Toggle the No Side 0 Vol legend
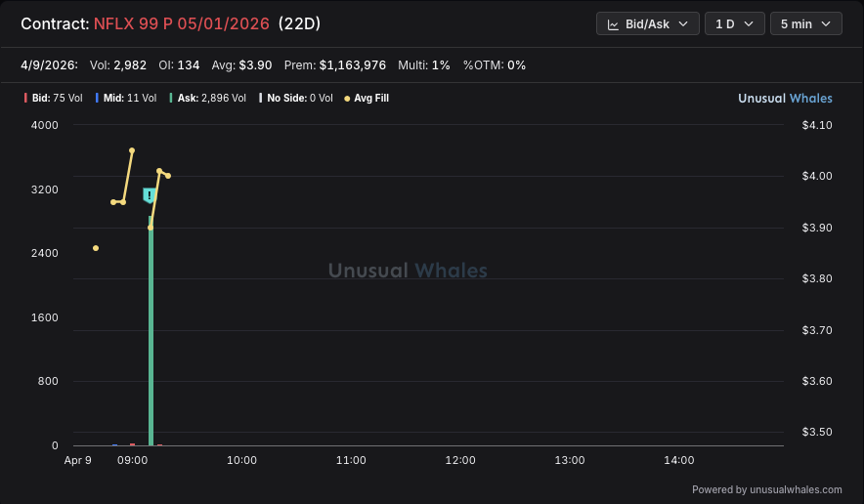The width and height of the screenshot is (864, 504). [296, 98]
